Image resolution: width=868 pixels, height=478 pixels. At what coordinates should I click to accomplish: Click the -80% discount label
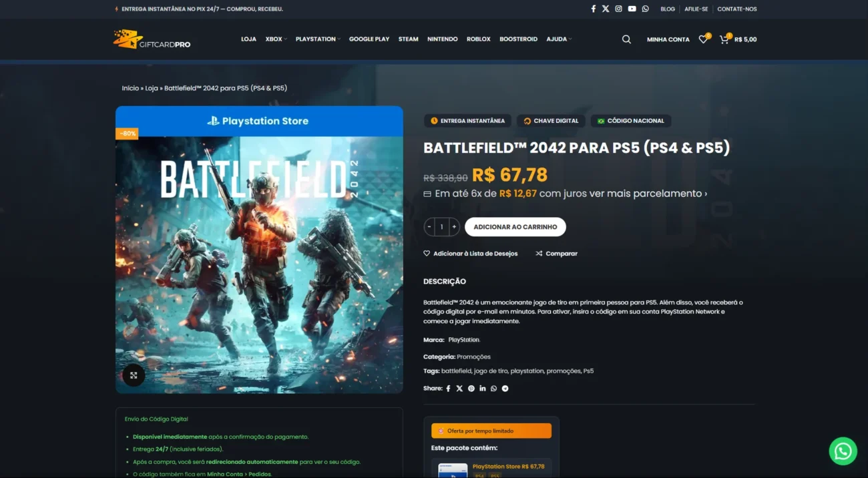coord(127,134)
